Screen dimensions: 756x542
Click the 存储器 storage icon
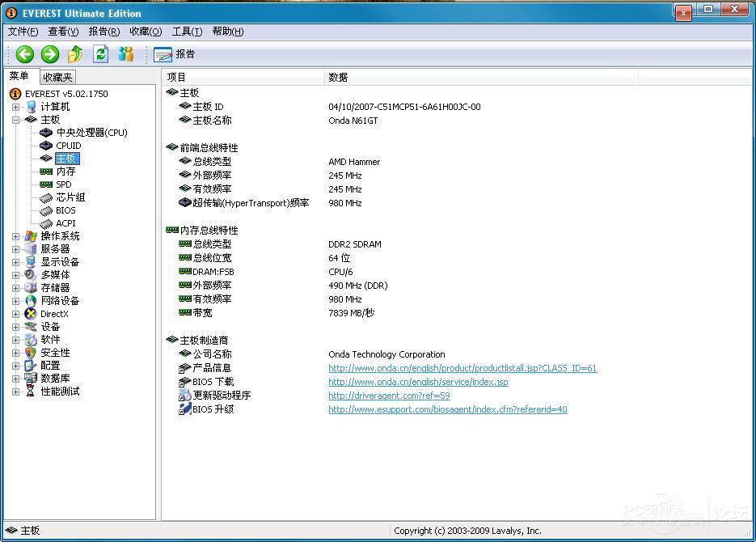click(31, 288)
